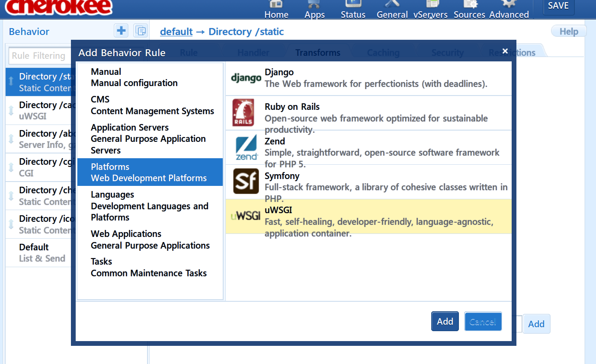Image resolution: width=596 pixels, height=364 pixels.
Task: Click the plus icon to add behavior rule
Action: (121, 31)
